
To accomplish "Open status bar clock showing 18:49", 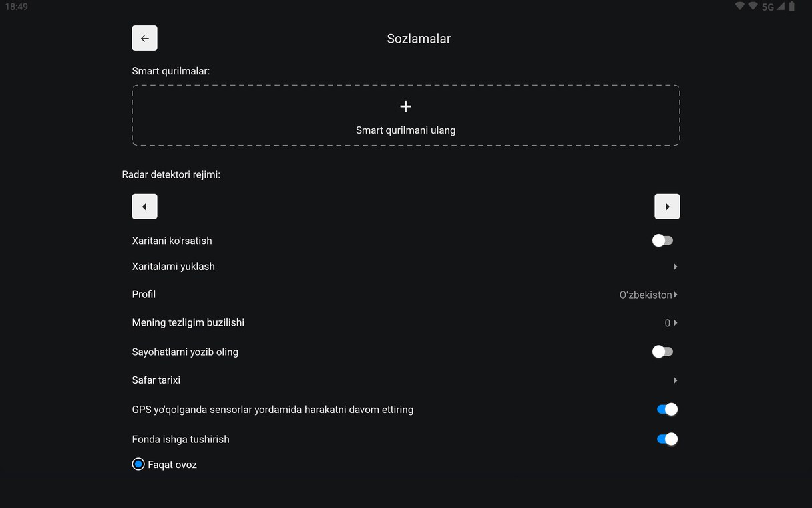I will tap(16, 7).
